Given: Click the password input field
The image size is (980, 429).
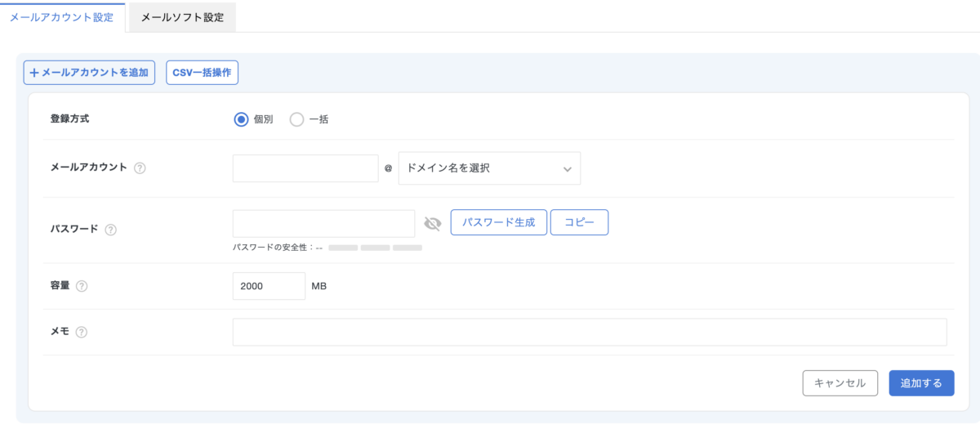Looking at the screenshot, I should (x=323, y=223).
